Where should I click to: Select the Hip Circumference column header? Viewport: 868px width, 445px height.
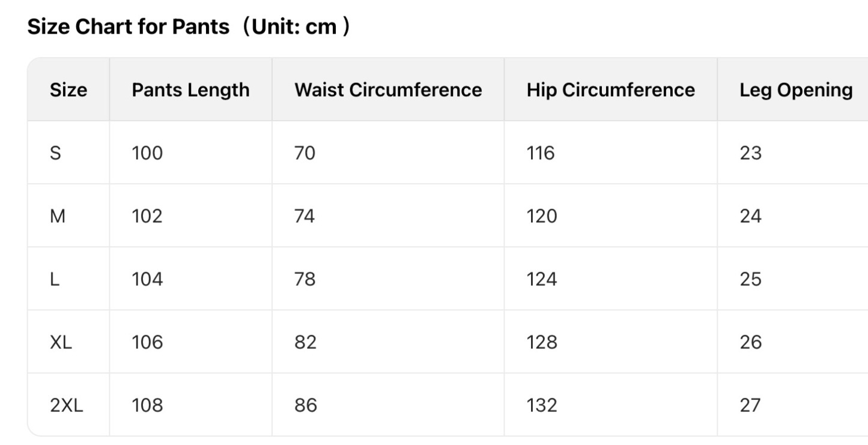610,90
